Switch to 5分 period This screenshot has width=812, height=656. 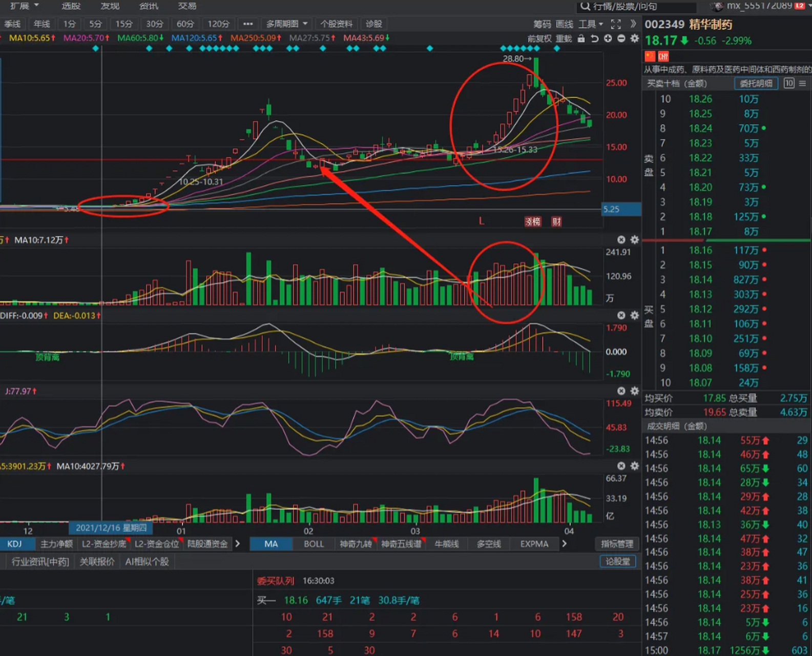click(x=96, y=24)
